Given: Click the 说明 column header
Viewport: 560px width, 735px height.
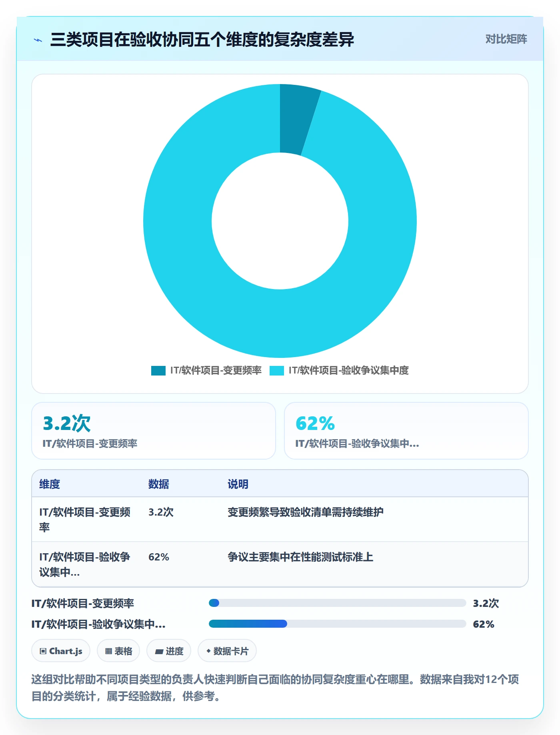Looking at the screenshot, I should 238,484.
